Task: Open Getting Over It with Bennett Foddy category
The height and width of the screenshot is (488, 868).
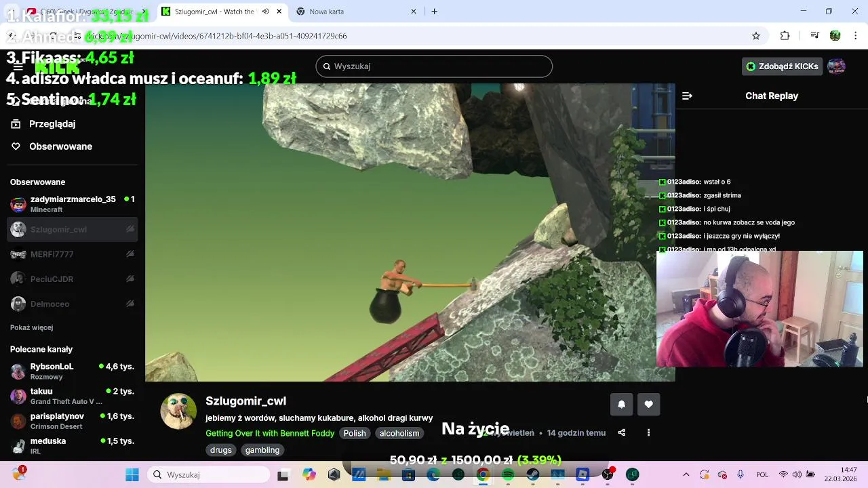Action: click(x=270, y=433)
